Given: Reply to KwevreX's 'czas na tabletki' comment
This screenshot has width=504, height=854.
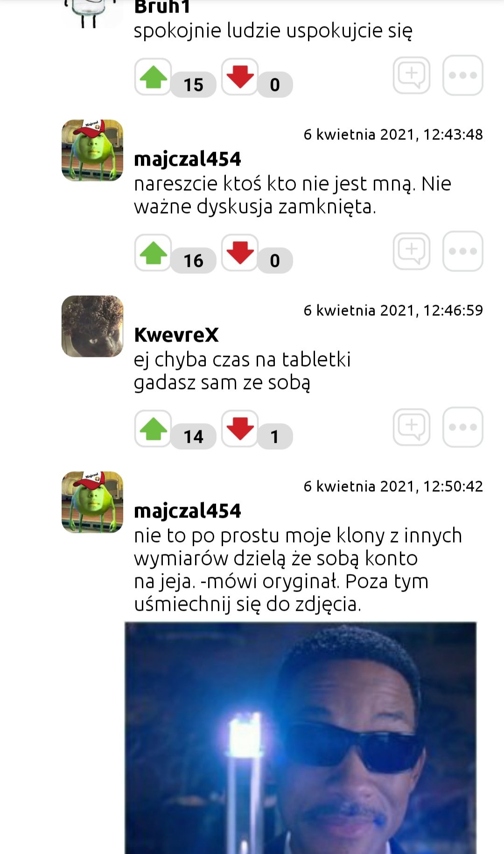Looking at the screenshot, I should point(411,427).
